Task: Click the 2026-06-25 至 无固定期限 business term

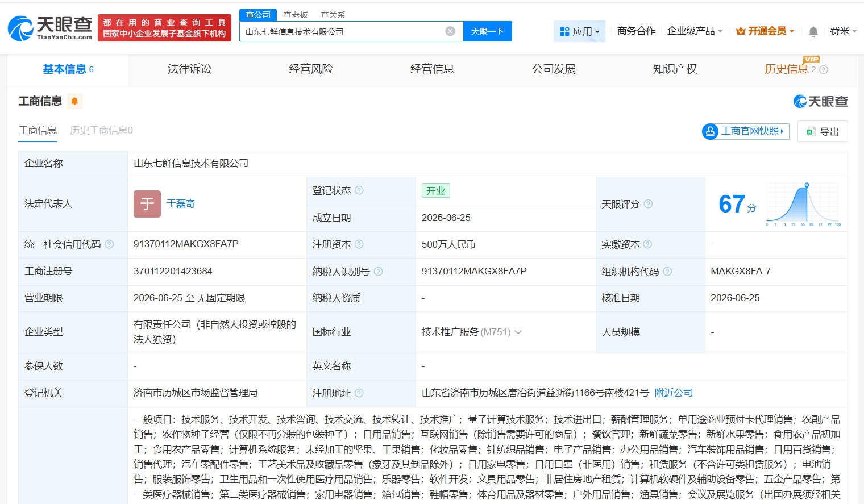Action: (x=189, y=298)
